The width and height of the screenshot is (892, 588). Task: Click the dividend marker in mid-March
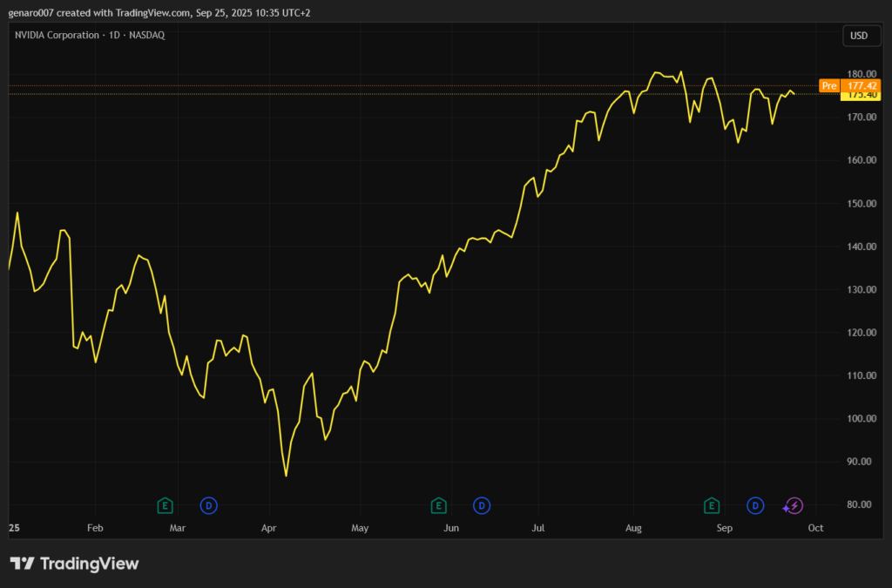click(x=207, y=505)
